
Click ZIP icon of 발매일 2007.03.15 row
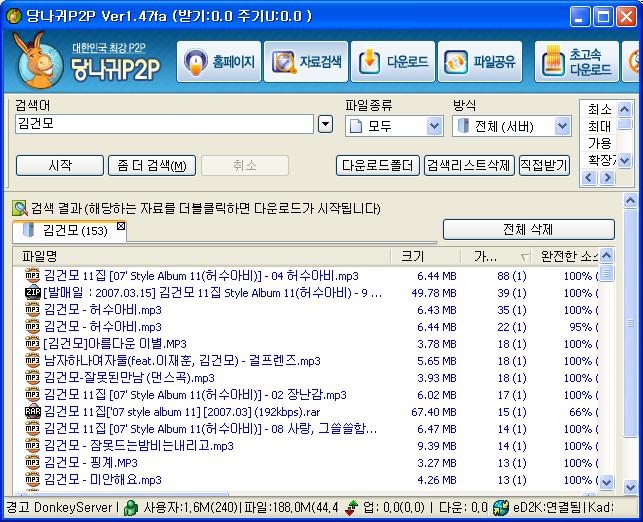click(32, 292)
